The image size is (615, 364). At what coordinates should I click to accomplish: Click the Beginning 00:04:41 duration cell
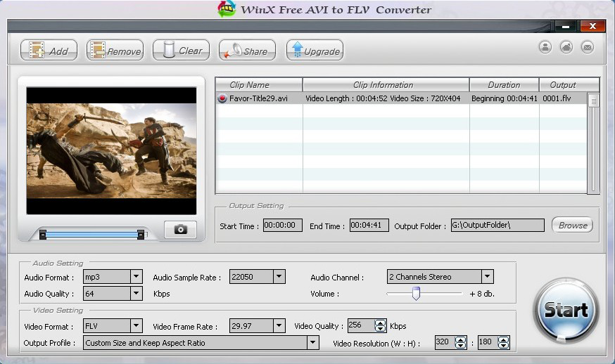coord(505,98)
